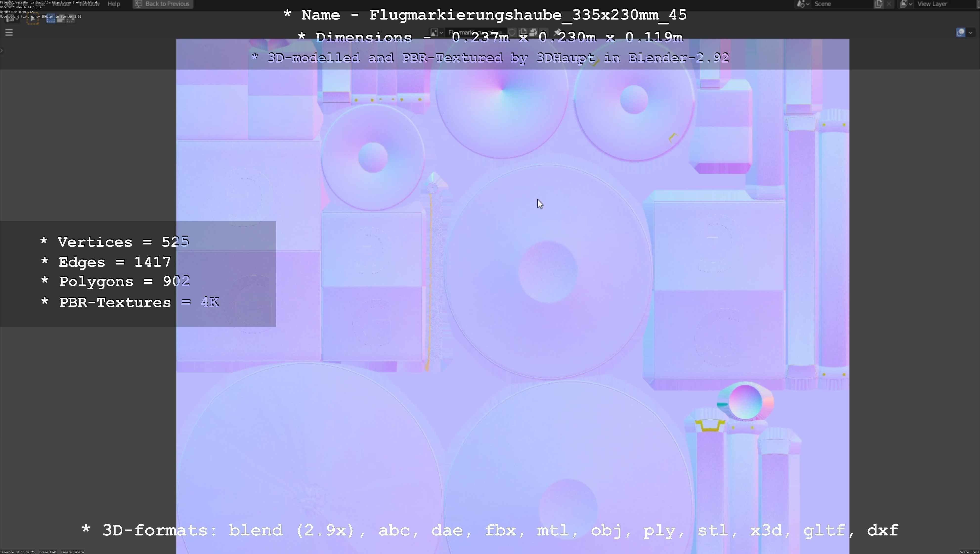This screenshot has height=554, width=980.
Task: Open the Help menu
Action: click(114, 4)
